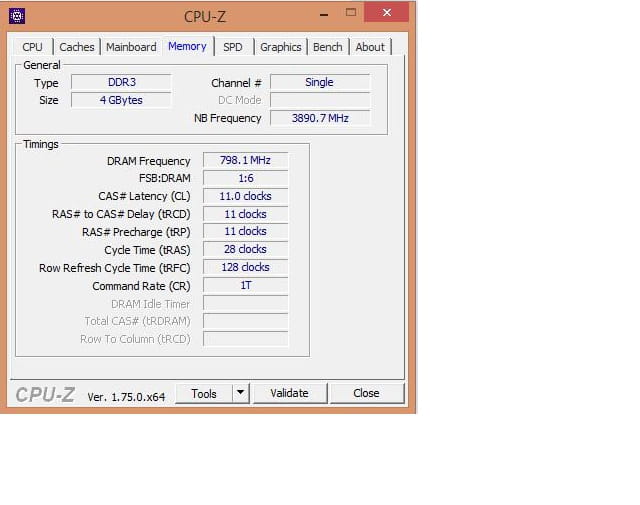This screenshot has height=505, width=640.
Task: Click the CAS# Latency value field
Action: [245, 196]
